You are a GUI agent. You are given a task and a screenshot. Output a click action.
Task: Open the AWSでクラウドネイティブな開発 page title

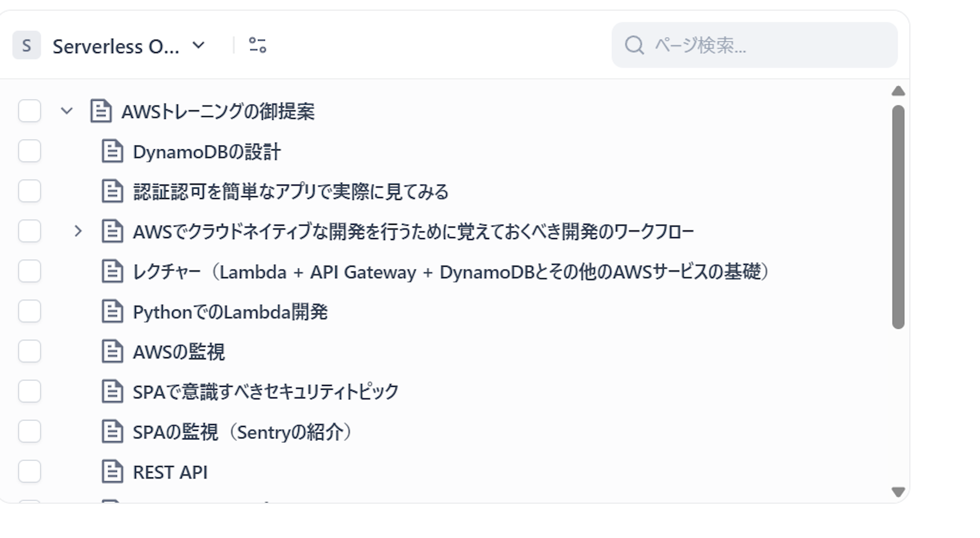(x=412, y=231)
